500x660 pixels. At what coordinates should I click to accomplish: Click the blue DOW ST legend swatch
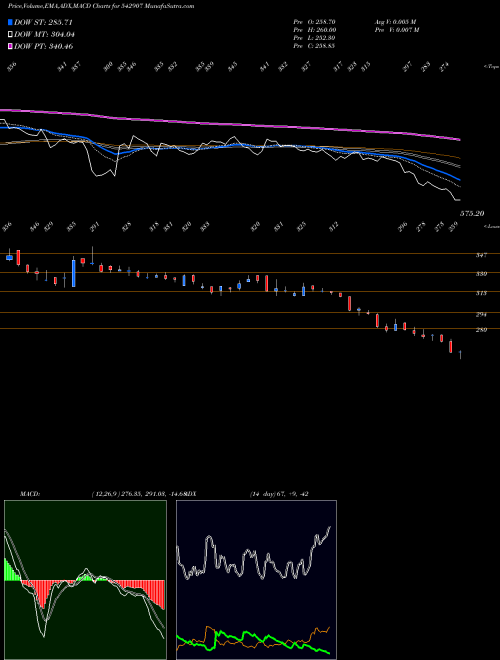pos(10,22)
